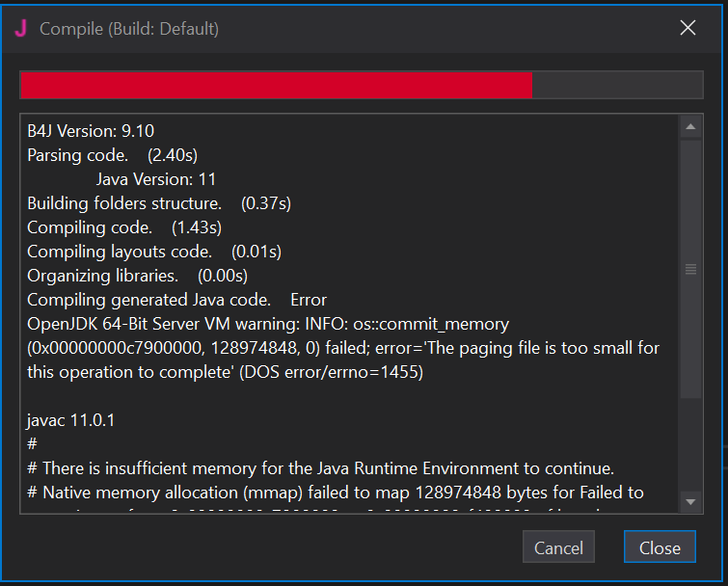
Task: Click the "Compiling generated Java code. Error" line
Action: click(176, 300)
